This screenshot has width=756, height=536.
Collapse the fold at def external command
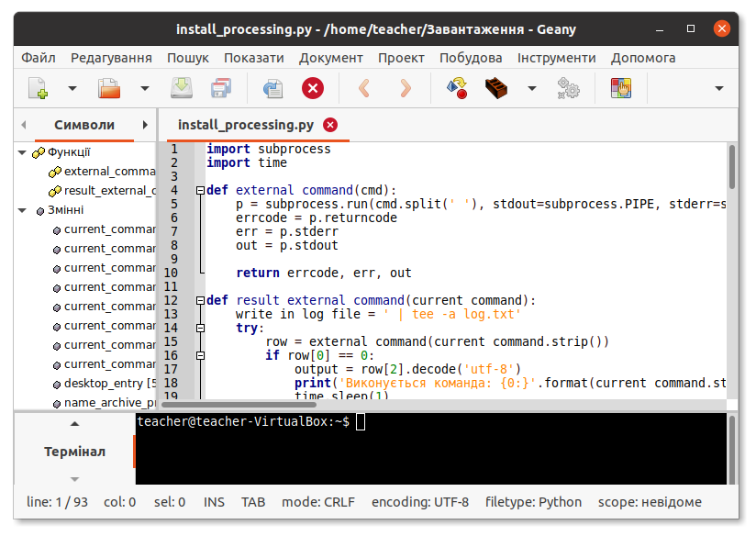199,191
